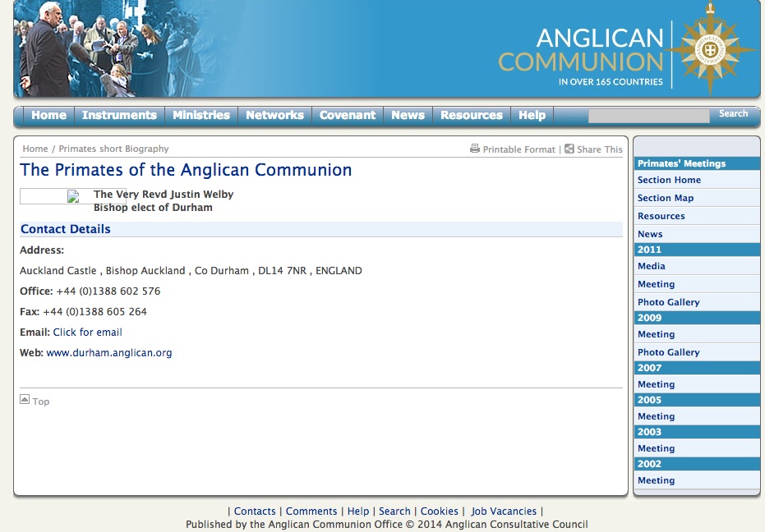Click the Primates short Biography breadcrumb
The width and height of the screenshot is (765, 532).
(113, 149)
